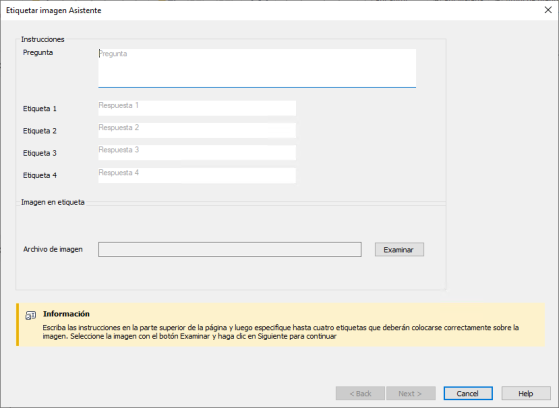This screenshot has width=559, height=408.
Task: Click the Respuesta 3 input field
Action: tap(197, 153)
